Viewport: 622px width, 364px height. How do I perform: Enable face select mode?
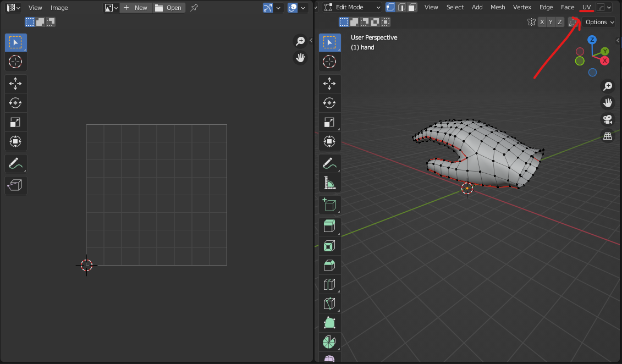tap(412, 7)
